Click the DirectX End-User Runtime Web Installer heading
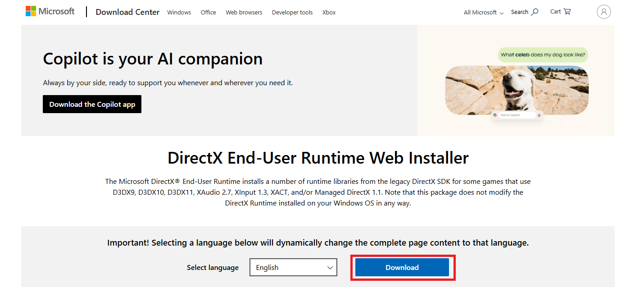Viewport: 644px width, 297px height. [318, 158]
